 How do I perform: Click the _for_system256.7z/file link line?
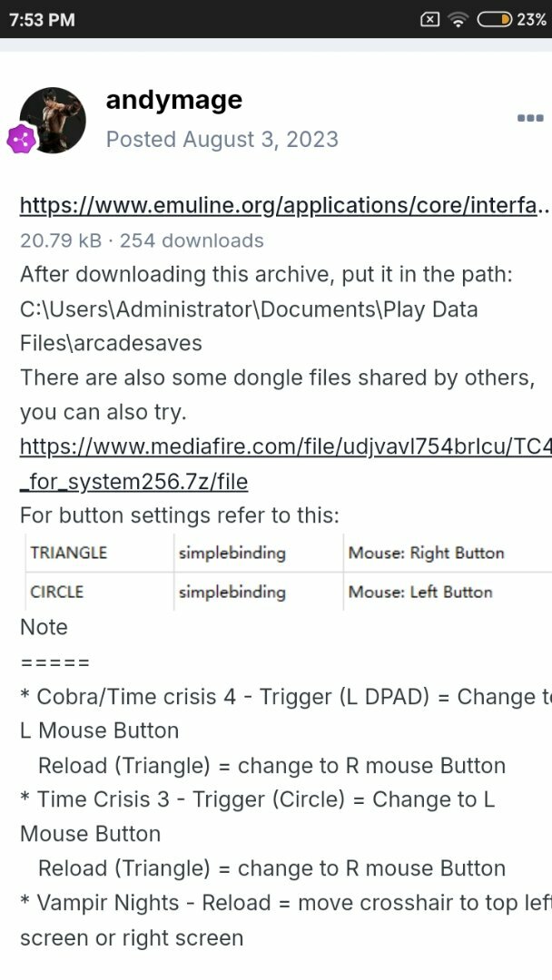click(133, 481)
